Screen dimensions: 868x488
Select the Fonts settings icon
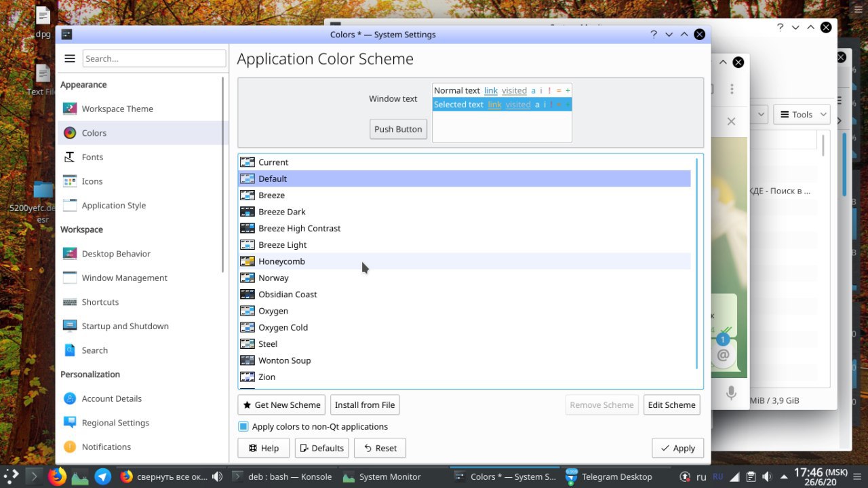[69, 157]
